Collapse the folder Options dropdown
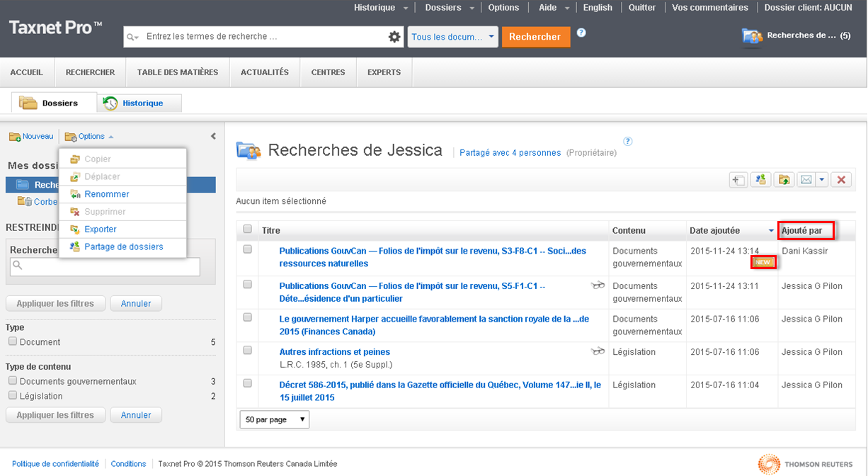Screen dimensions: 868x476 point(88,136)
